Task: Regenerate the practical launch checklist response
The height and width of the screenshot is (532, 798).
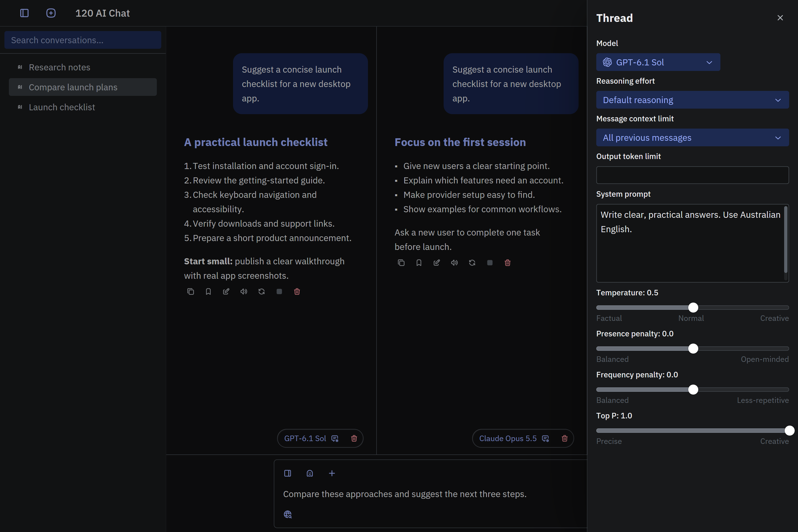Action: pyautogui.click(x=262, y=291)
